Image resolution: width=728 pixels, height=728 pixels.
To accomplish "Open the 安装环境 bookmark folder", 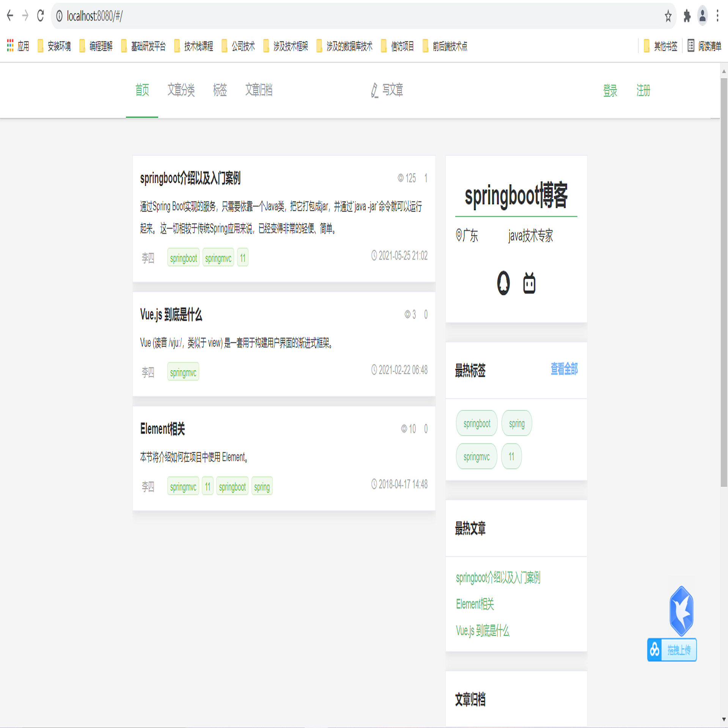I will pyautogui.click(x=54, y=46).
